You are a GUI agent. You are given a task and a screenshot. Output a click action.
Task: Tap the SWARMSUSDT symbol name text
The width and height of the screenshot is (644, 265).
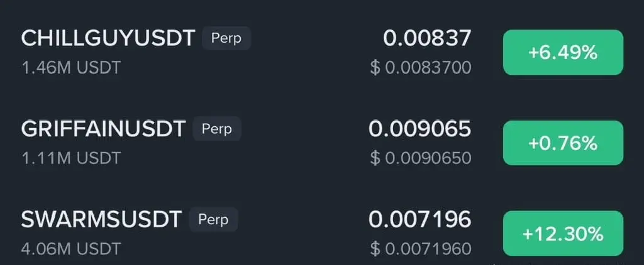coord(101,219)
